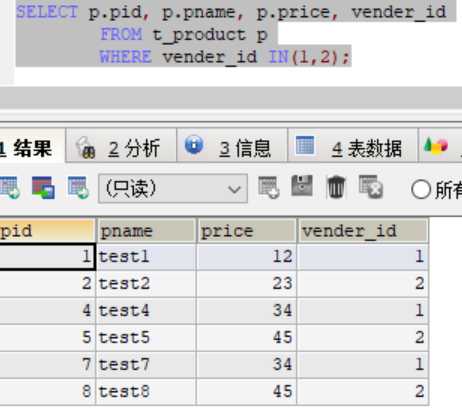
Task: Click the price column header
Action: [247, 231]
